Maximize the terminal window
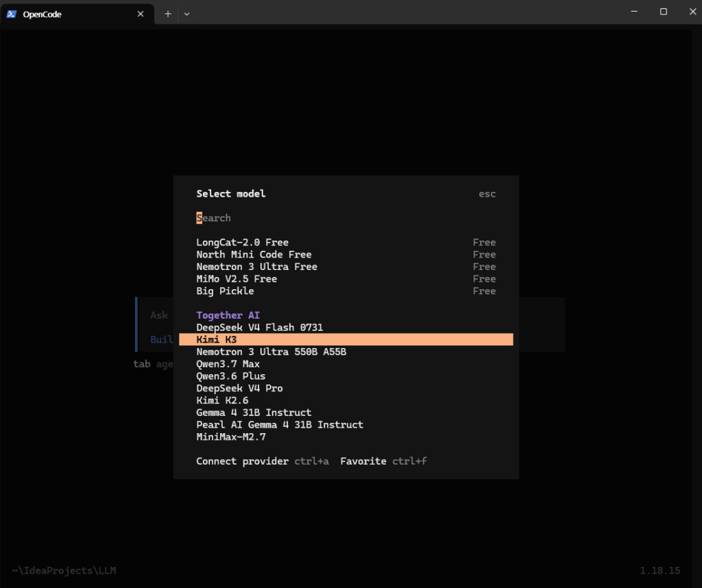 [x=664, y=12]
